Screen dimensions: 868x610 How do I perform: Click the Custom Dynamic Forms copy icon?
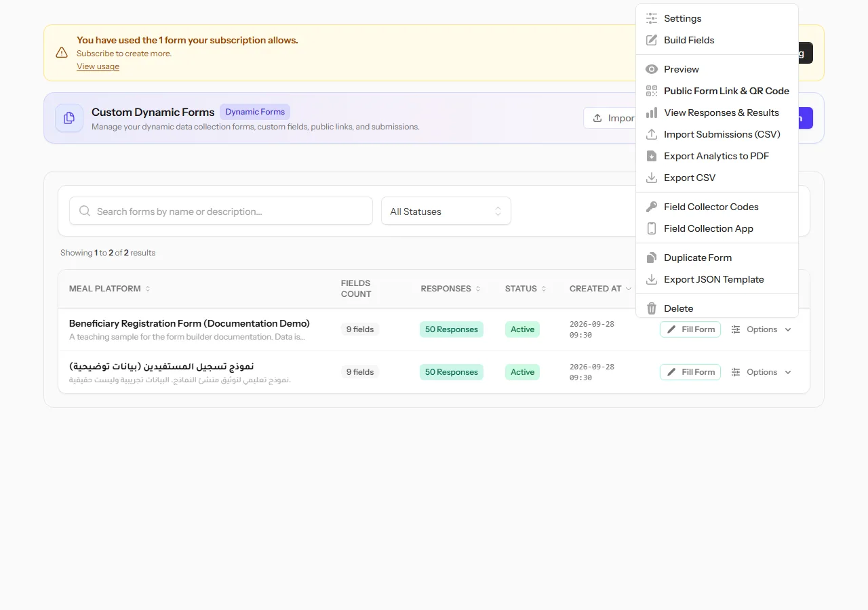click(x=69, y=118)
